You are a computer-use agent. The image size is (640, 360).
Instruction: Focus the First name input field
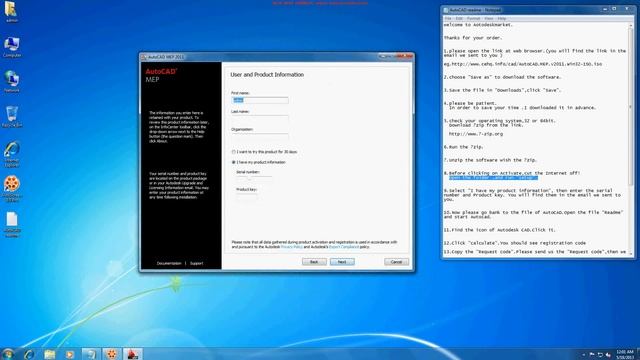tap(260, 100)
